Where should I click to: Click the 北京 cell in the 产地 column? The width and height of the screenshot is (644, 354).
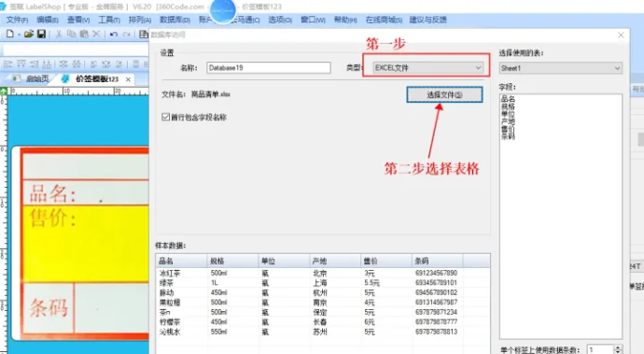click(x=319, y=273)
